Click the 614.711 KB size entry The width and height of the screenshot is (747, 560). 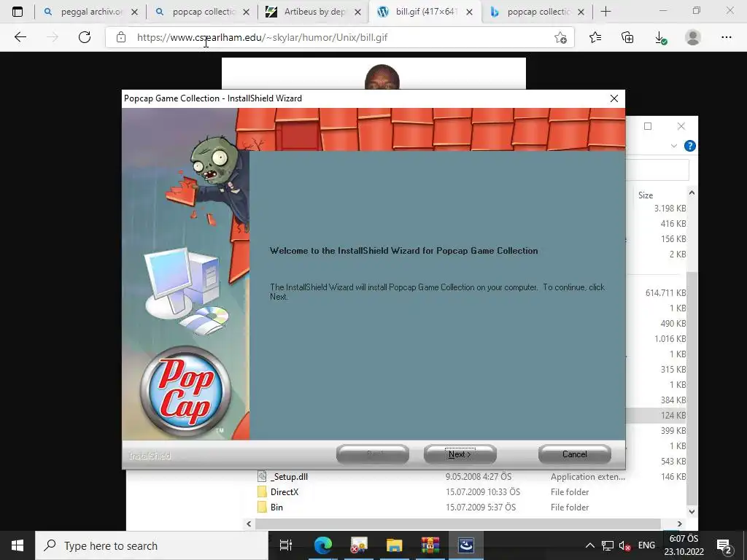click(x=665, y=293)
